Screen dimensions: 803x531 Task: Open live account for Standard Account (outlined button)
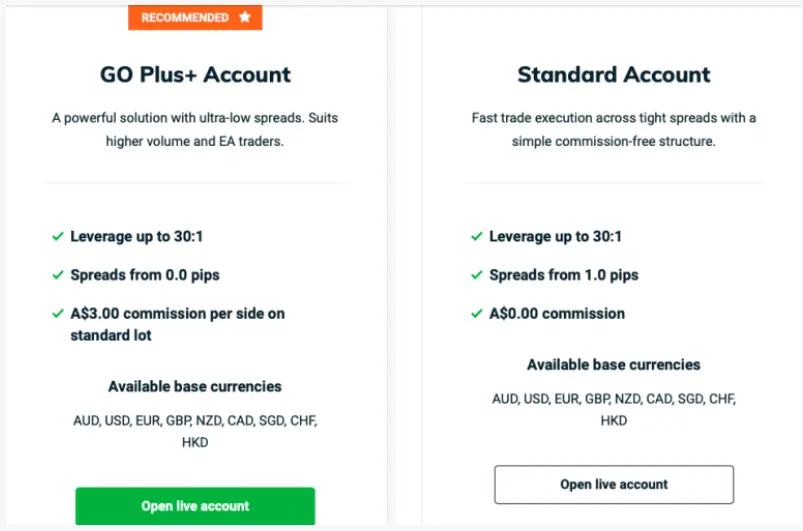[614, 484]
